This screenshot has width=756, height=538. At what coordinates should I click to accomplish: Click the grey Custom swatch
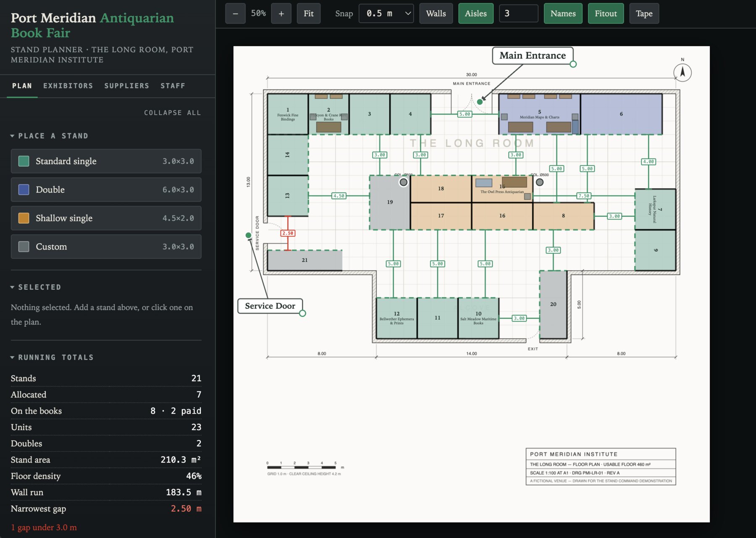[24, 247]
